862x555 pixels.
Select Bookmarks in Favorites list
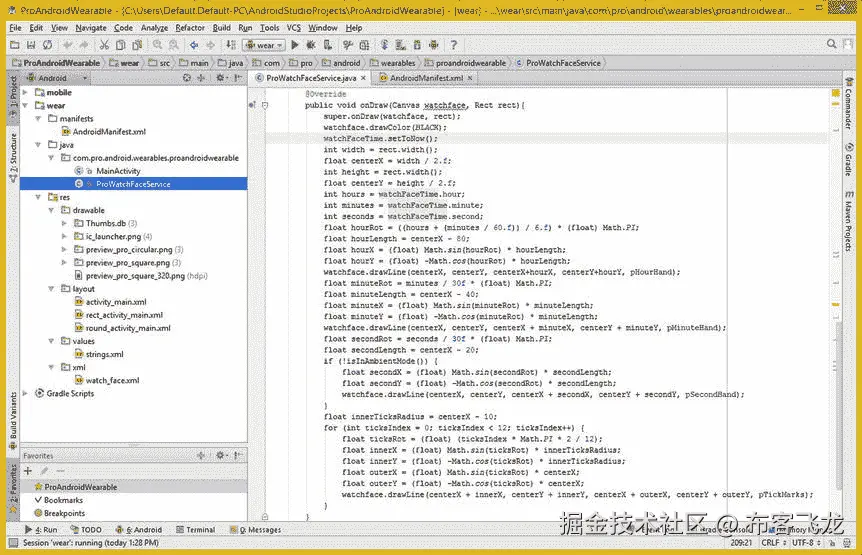click(63, 500)
